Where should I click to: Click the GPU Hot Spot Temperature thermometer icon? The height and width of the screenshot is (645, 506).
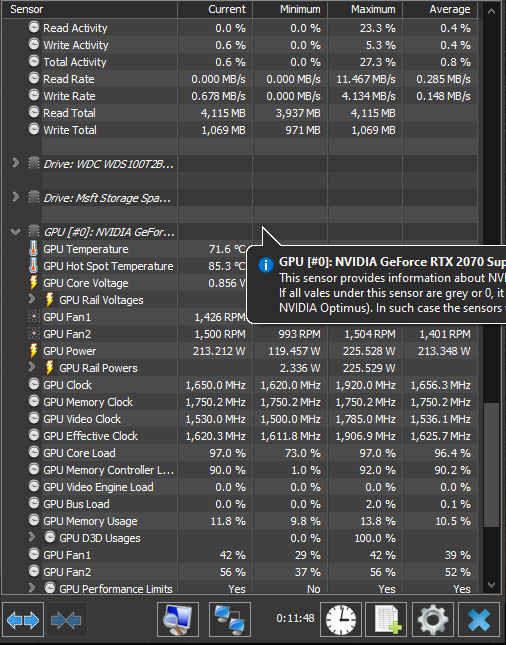point(33,266)
